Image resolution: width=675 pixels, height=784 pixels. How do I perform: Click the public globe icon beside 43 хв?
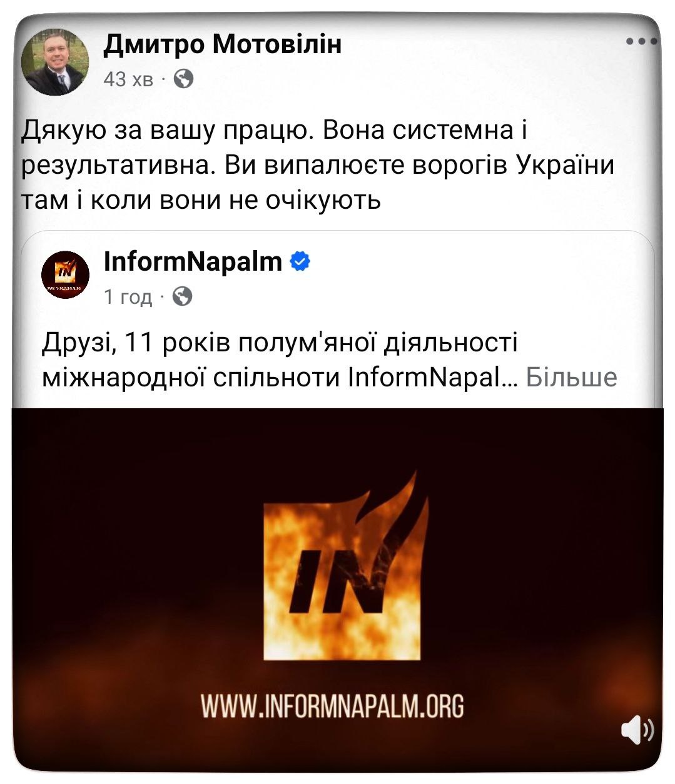183,79
